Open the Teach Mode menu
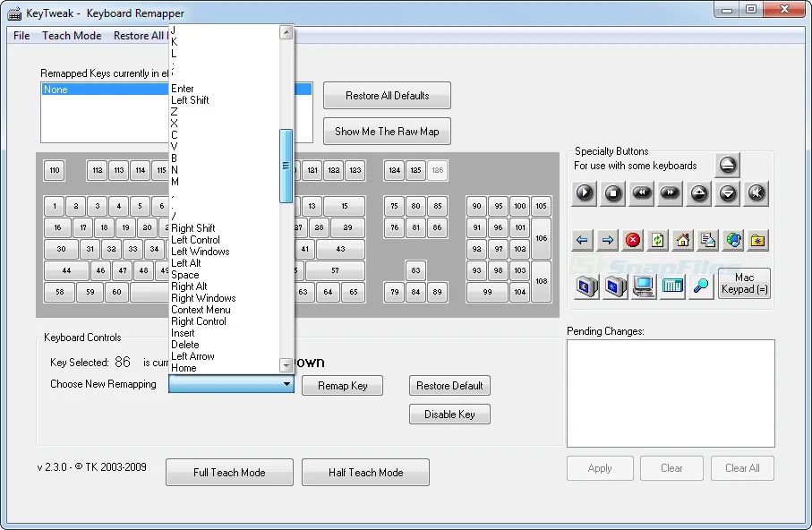Image resolution: width=812 pixels, height=530 pixels. tap(72, 36)
